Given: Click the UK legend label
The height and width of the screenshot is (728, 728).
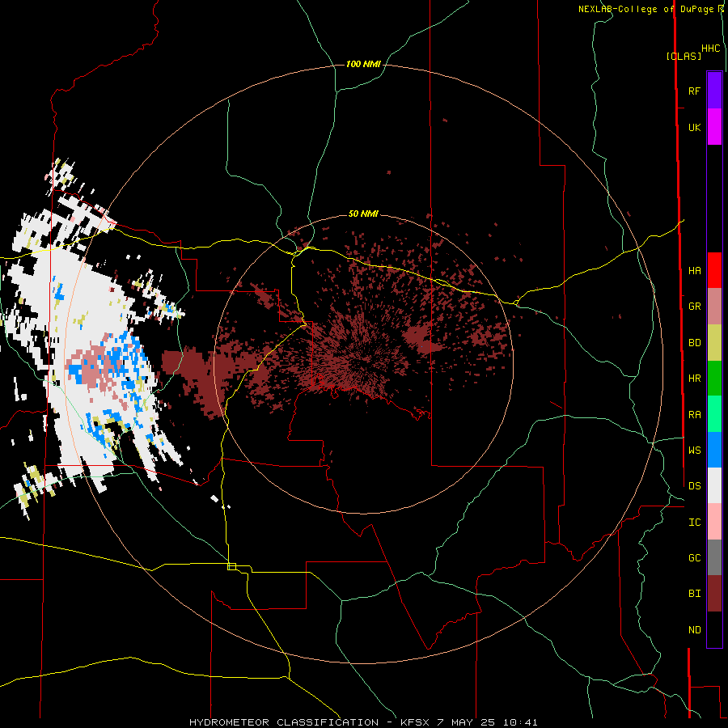Looking at the screenshot, I should pyautogui.click(x=694, y=127).
